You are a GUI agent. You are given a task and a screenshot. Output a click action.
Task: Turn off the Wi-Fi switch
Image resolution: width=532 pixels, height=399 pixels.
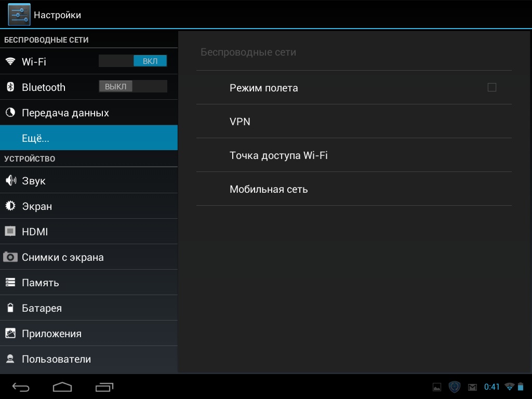[x=133, y=61]
